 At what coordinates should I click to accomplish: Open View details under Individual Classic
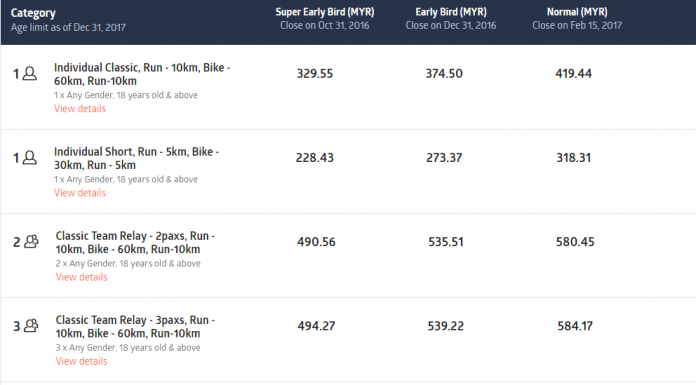80,109
